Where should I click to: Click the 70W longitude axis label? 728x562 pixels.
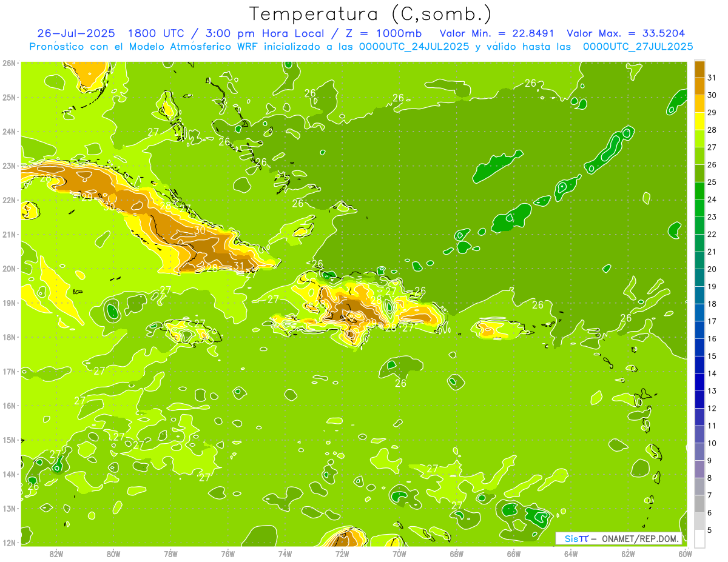coord(399,554)
